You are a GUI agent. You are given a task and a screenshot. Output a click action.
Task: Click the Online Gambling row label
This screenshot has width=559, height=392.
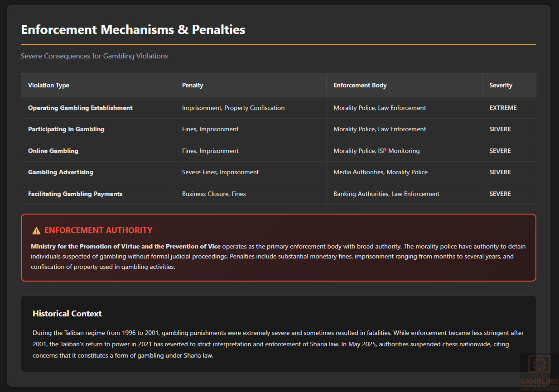pos(53,151)
